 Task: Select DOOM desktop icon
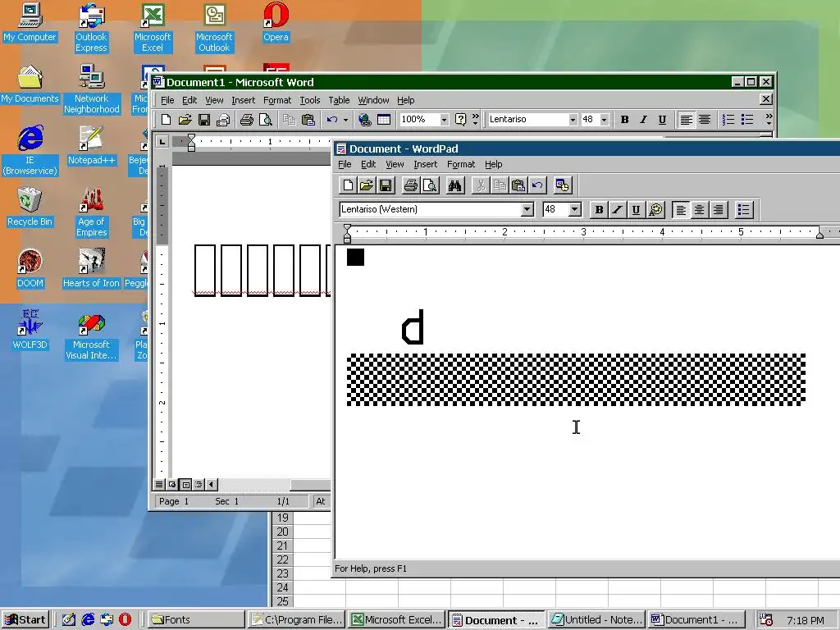[x=30, y=269]
